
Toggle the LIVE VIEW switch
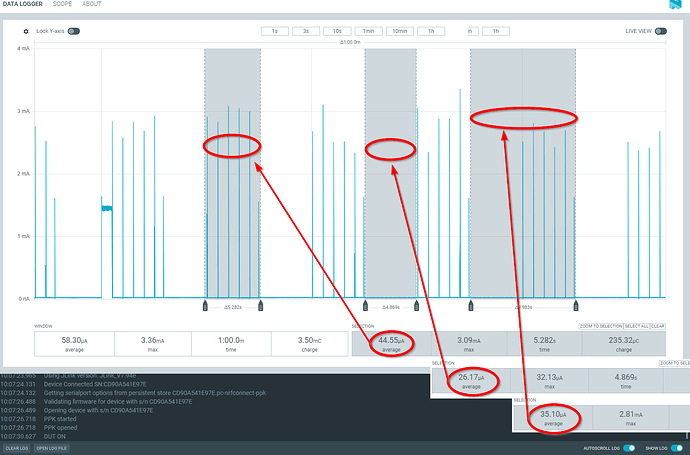tap(661, 31)
